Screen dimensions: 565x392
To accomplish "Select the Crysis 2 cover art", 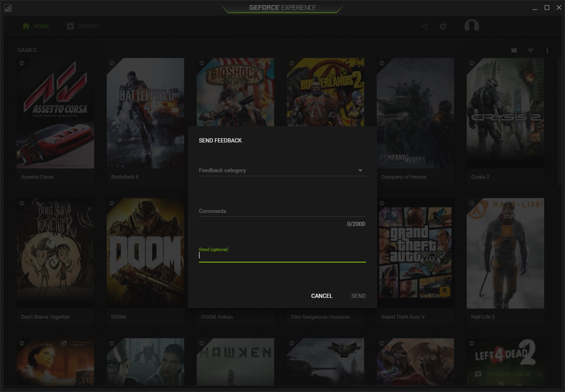I will pyautogui.click(x=505, y=113).
